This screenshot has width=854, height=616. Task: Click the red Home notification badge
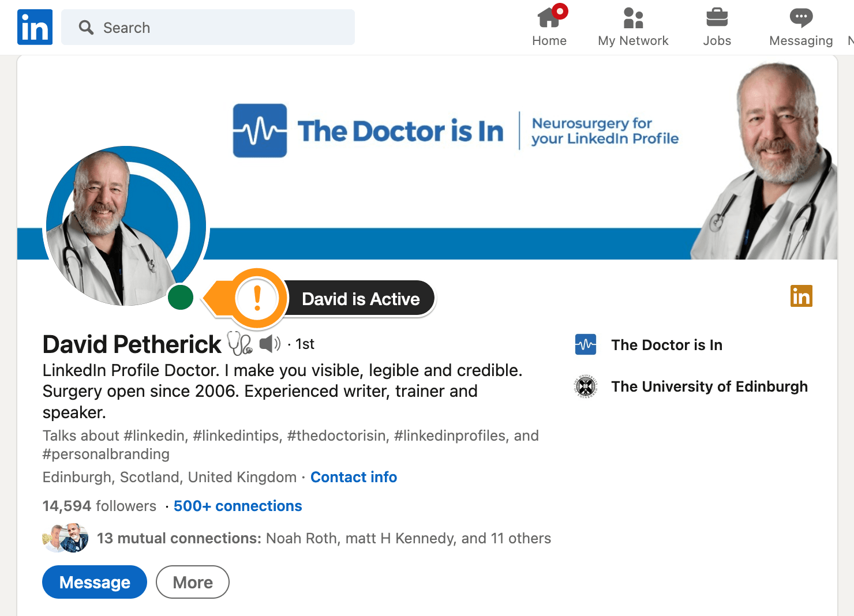tap(560, 11)
